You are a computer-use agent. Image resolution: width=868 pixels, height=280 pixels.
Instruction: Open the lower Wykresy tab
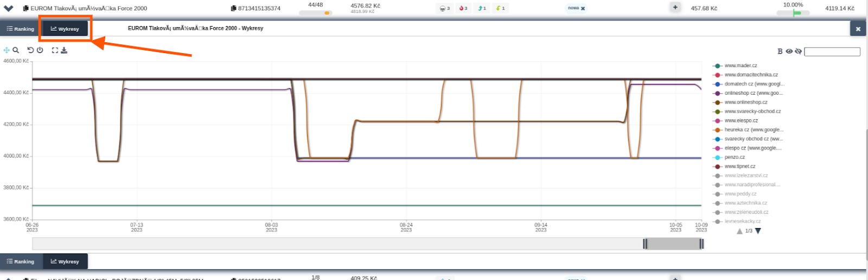pyautogui.click(x=65, y=261)
